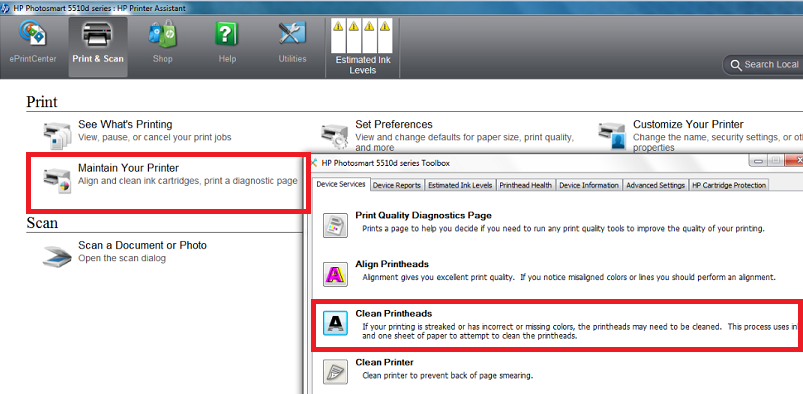
Task: Click the green Help question mark icon
Action: (227, 34)
